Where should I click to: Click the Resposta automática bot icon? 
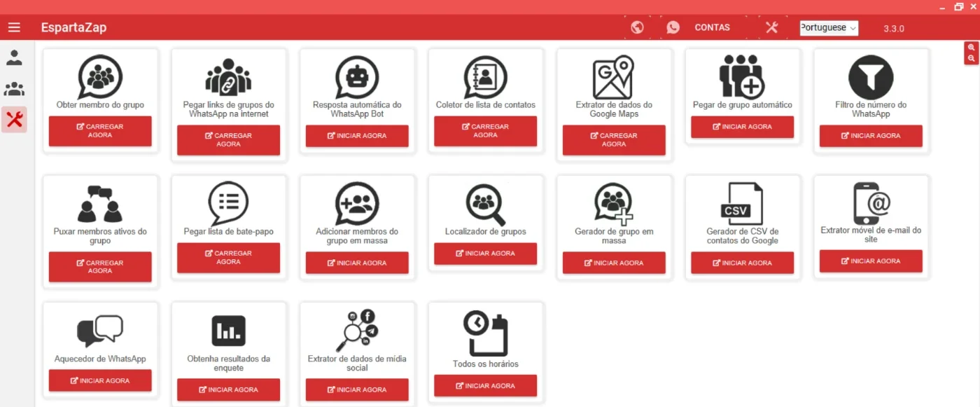(357, 77)
